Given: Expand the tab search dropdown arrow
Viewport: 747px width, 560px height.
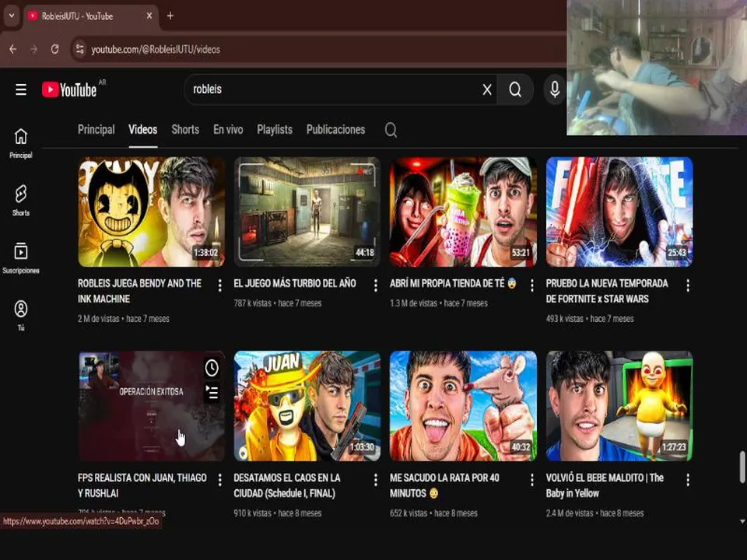Looking at the screenshot, I should click(11, 16).
